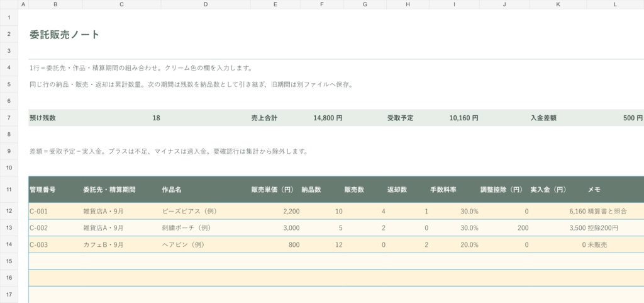Select the title cell 委託販売ノート
Screen dimensions: 644x303
[x=65, y=34]
